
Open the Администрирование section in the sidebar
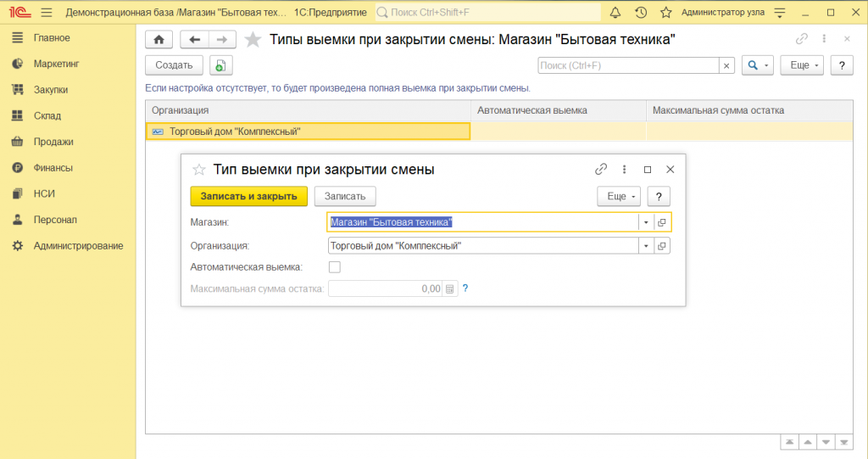pyautogui.click(x=78, y=246)
